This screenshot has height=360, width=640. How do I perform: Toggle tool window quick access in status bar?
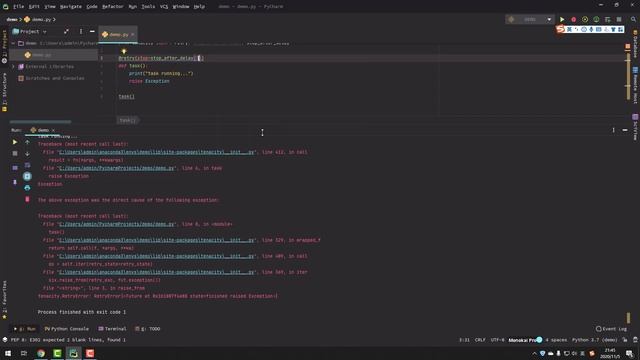[4, 340]
